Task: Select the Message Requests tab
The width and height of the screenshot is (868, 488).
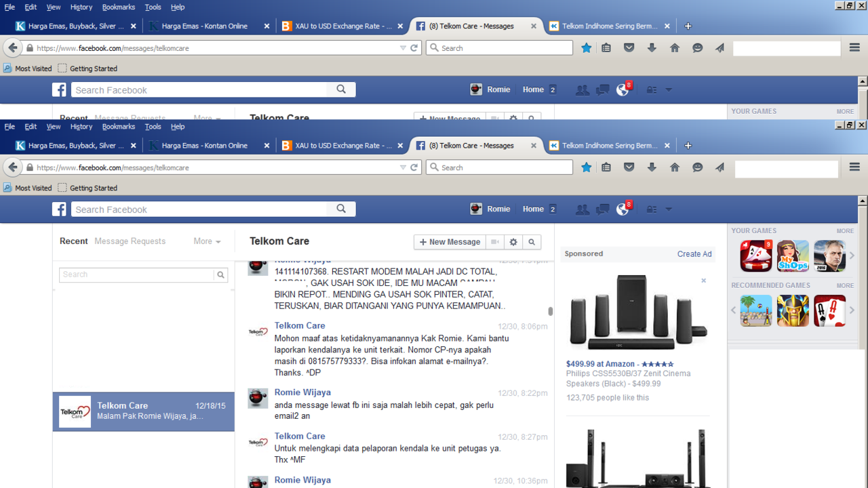Action: 130,241
